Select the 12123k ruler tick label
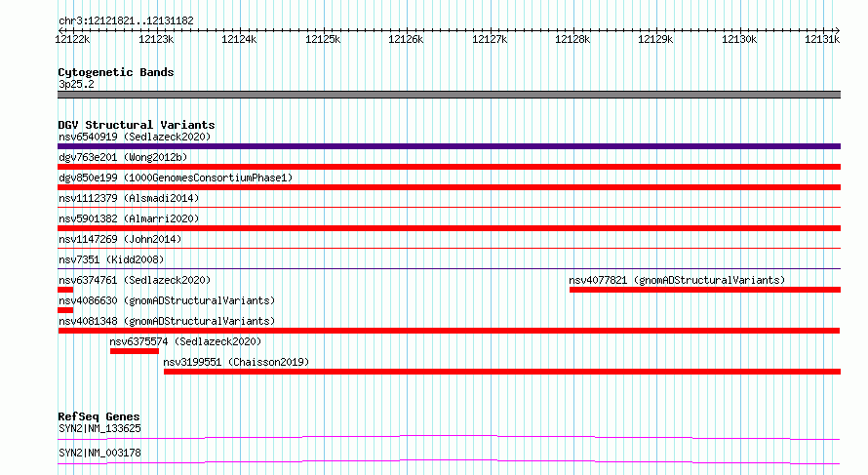This screenshot has width=868, height=475. coord(156,39)
